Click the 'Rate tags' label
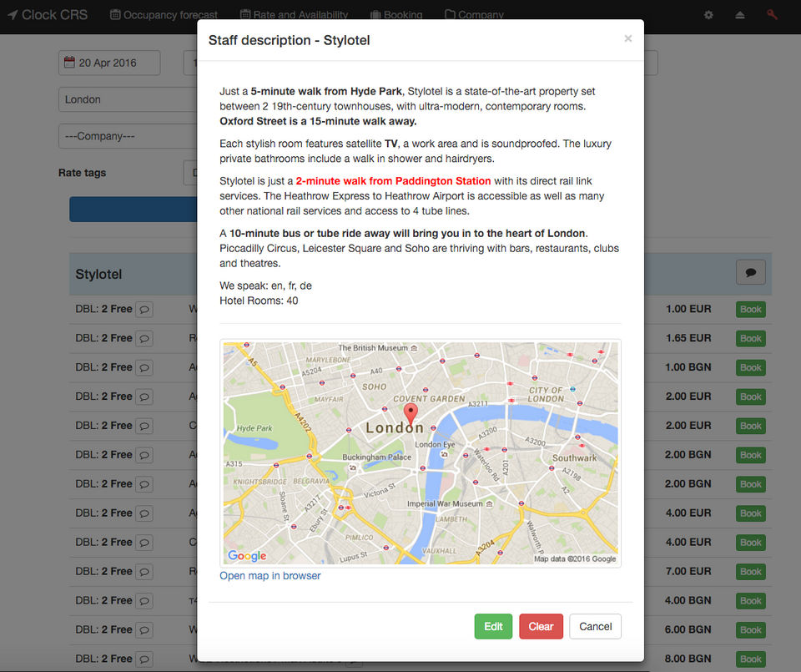 83,173
